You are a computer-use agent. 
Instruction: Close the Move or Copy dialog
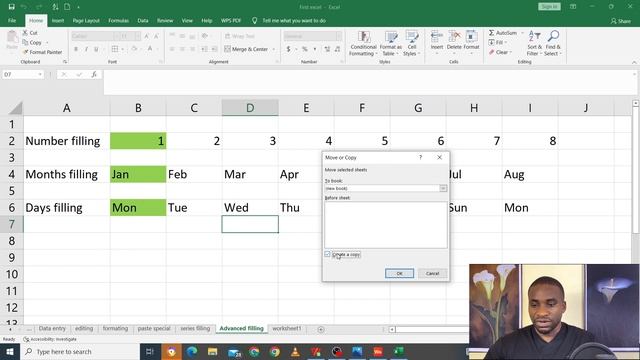[x=440, y=157]
